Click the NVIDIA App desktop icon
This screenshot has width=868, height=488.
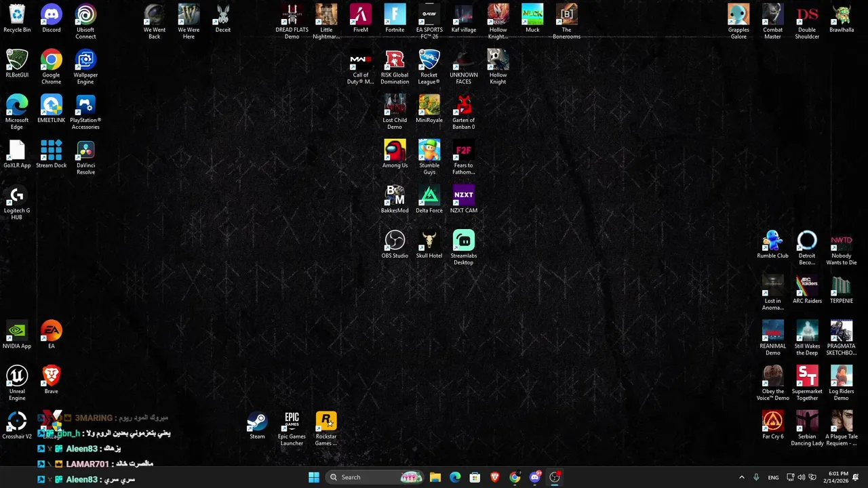(x=17, y=335)
